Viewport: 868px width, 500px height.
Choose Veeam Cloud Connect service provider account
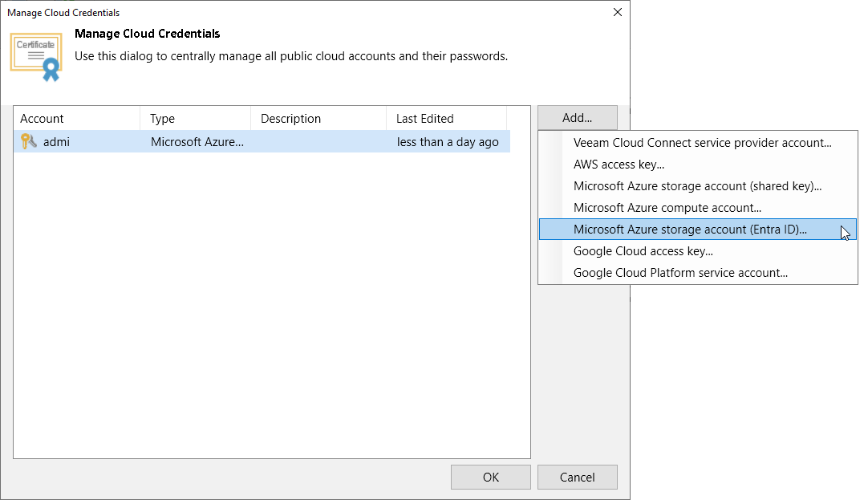[678, 142]
